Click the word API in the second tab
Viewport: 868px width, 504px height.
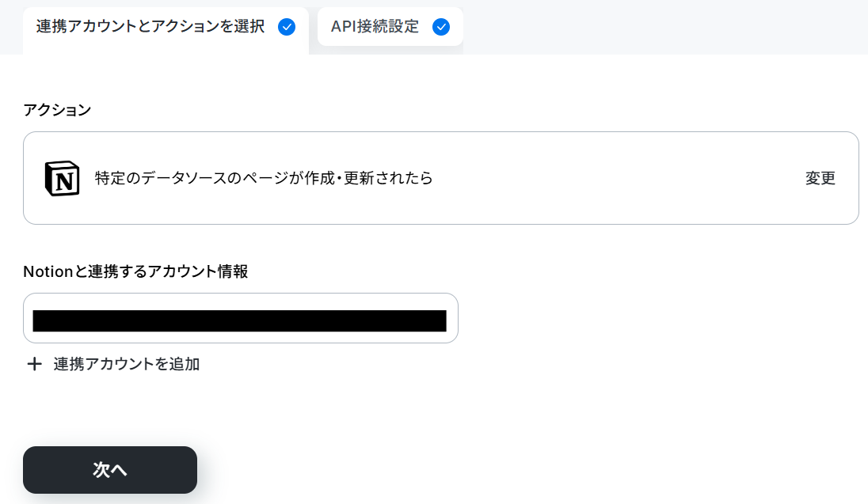[343, 27]
